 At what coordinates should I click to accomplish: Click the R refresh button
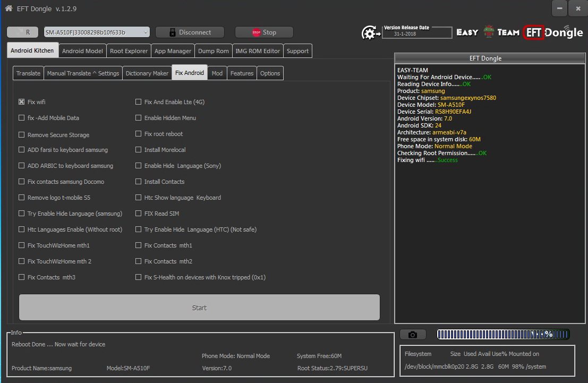(x=22, y=32)
